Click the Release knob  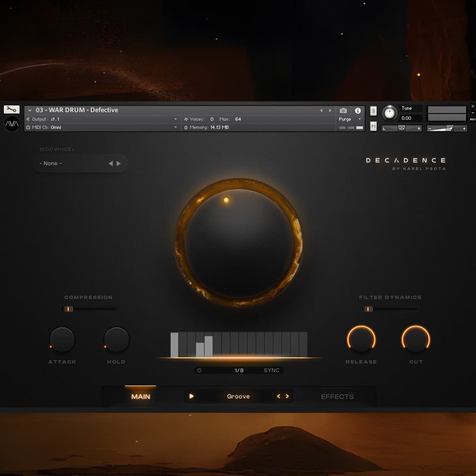(361, 339)
